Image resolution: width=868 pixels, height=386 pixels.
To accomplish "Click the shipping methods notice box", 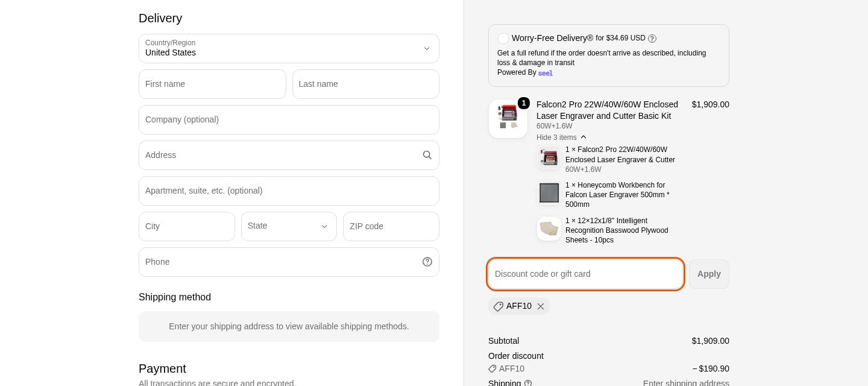I will tap(289, 326).
